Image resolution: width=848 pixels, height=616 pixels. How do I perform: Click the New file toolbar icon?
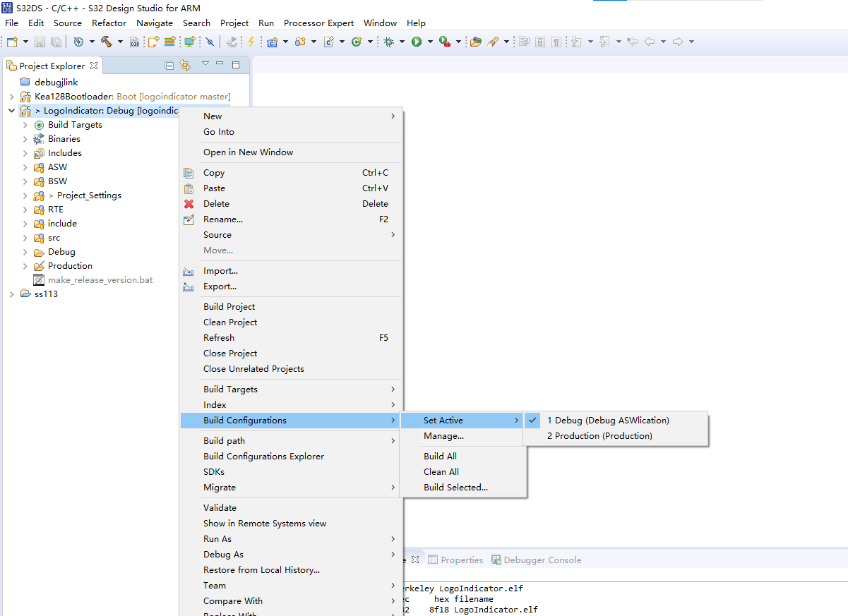[x=11, y=42]
